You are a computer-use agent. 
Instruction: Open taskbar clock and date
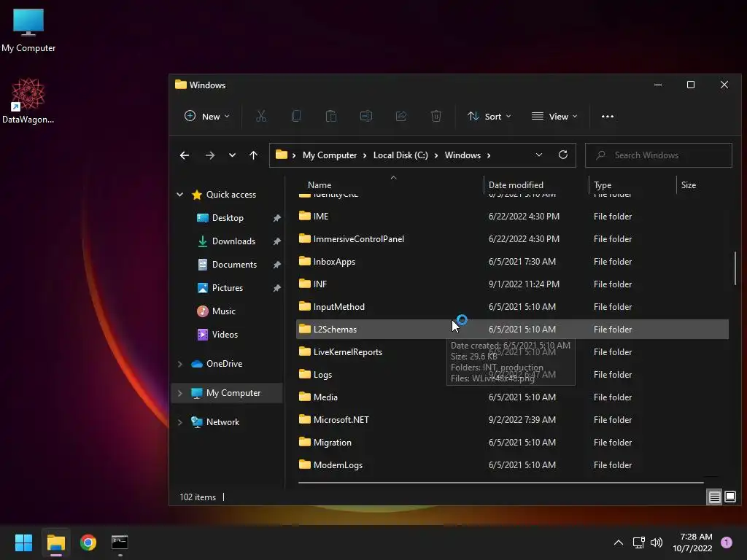[693, 542]
